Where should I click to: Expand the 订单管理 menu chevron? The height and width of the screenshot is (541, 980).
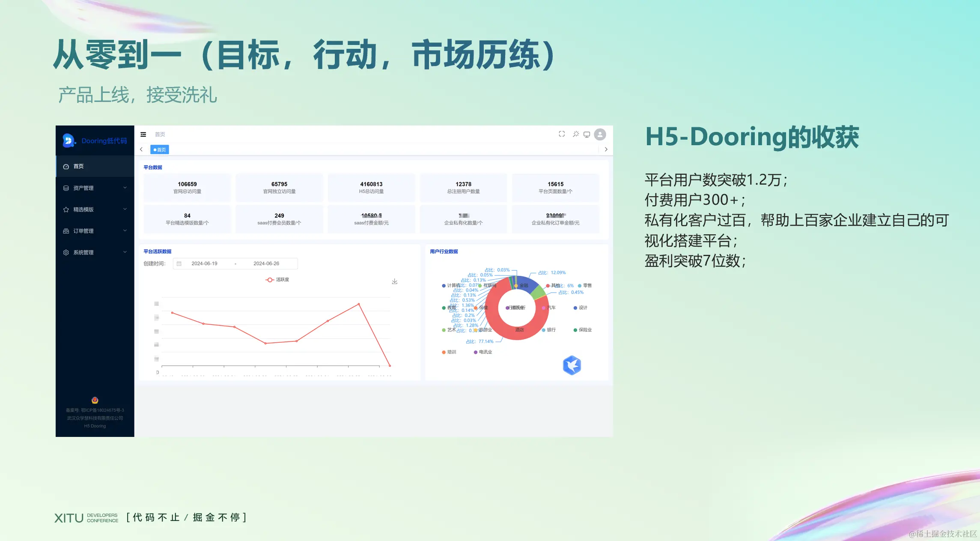125,230
